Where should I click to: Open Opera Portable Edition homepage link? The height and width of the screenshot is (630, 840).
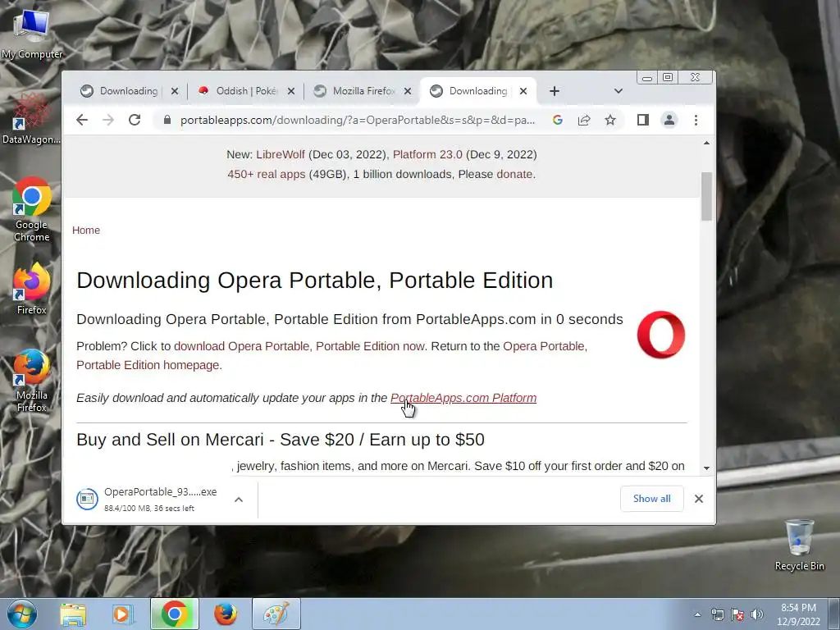331,355
